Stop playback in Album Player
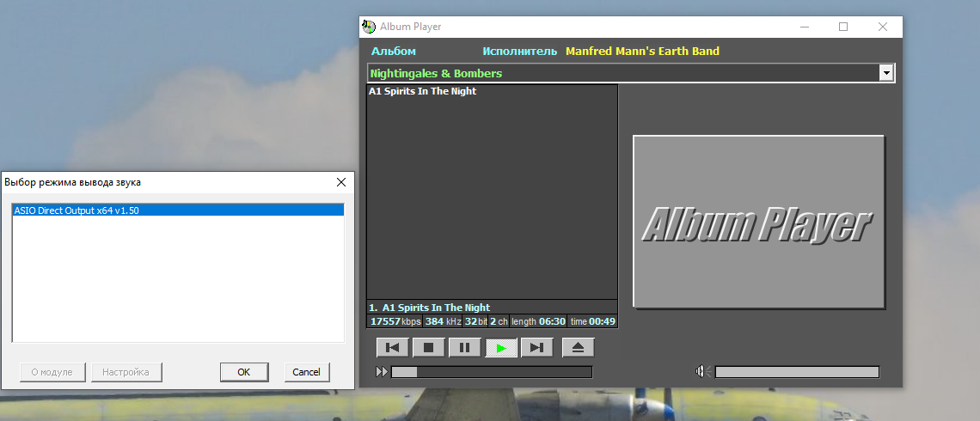This screenshot has height=421, width=980. coord(428,347)
